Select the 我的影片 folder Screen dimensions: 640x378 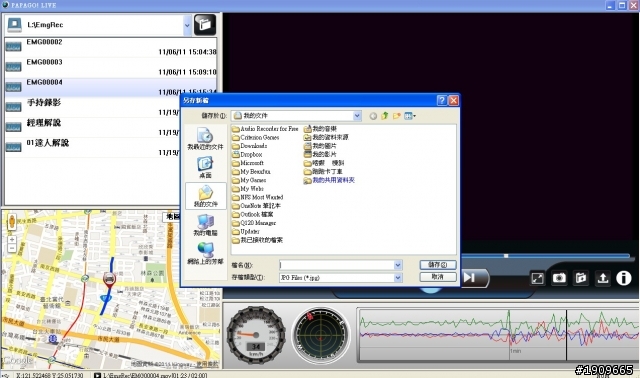click(321, 154)
